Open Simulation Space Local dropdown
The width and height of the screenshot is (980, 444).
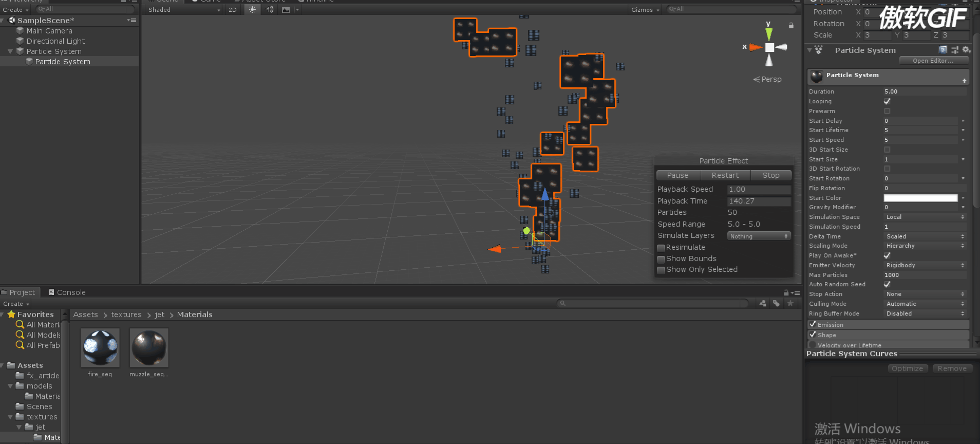[x=925, y=217]
